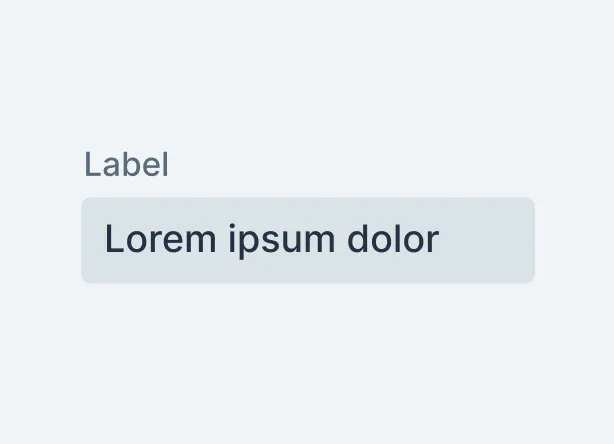The image size is (614, 444).
Task: Click the letter "L" of "Lorem"
Action: click(x=113, y=240)
